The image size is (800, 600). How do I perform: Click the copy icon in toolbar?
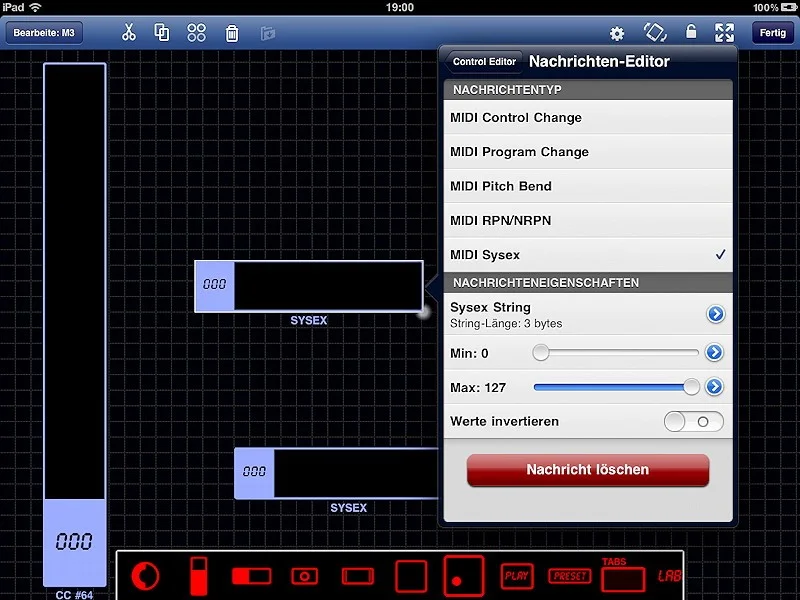(162, 33)
